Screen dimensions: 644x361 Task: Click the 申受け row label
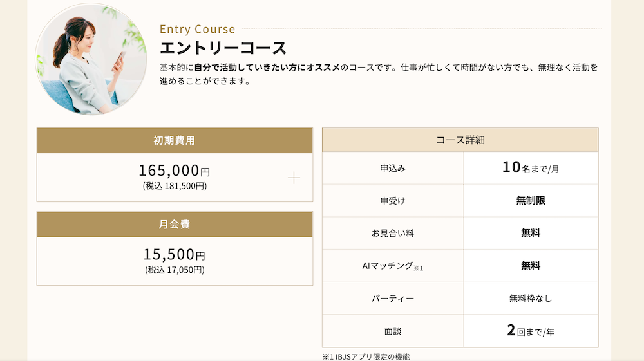(x=393, y=201)
